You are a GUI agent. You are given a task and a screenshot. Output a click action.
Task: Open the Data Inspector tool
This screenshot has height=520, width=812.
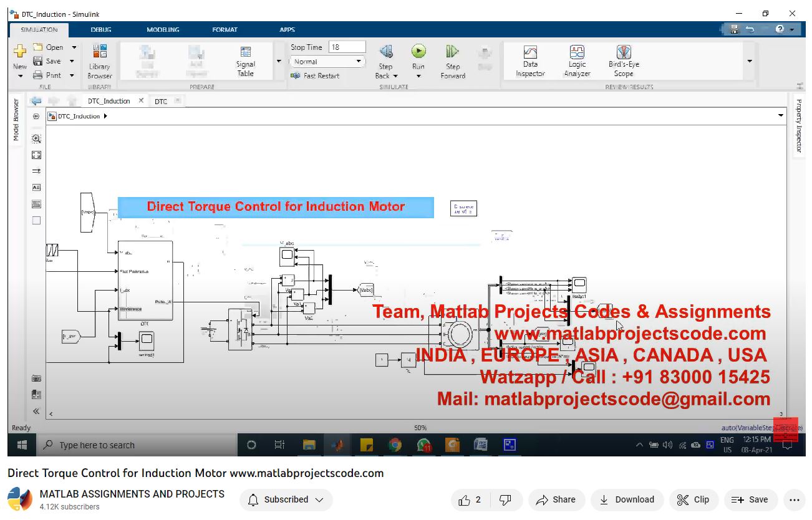(x=530, y=61)
